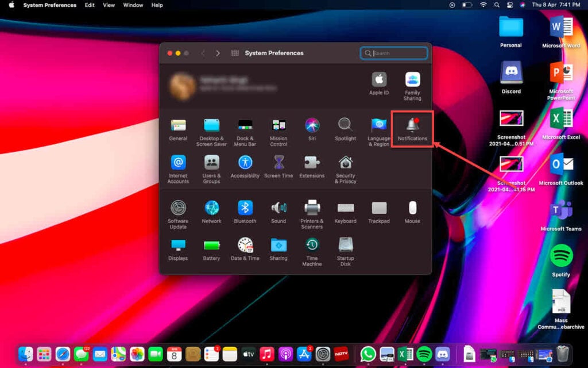Show all preferences grid button
This screenshot has height=368, width=588.
pos(235,53)
